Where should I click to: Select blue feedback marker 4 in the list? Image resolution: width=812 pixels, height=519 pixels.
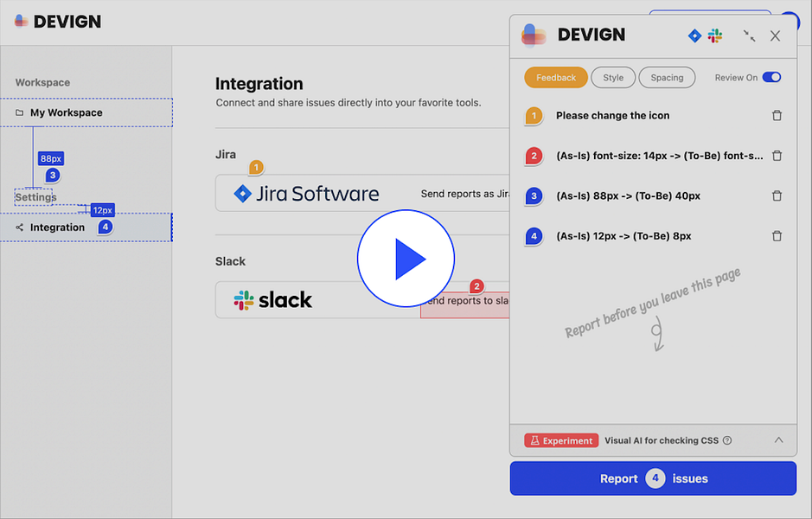click(534, 236)
